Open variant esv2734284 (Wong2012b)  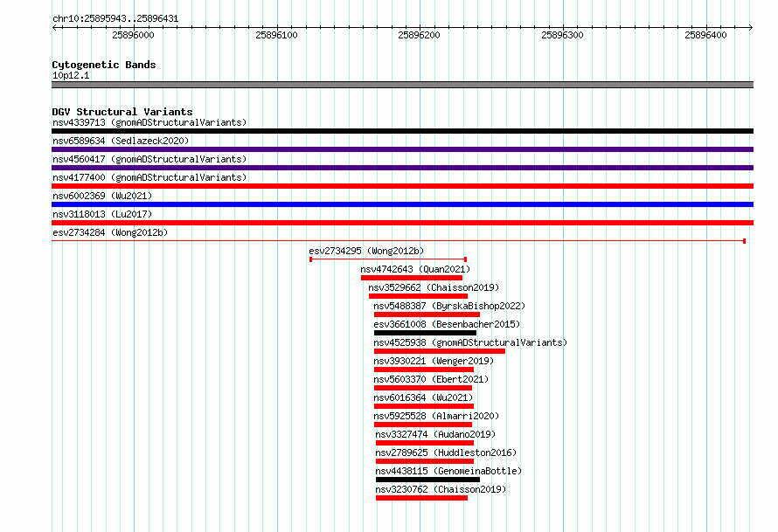pos(110,232)
